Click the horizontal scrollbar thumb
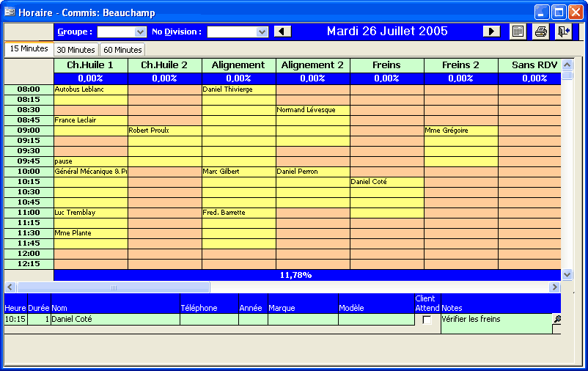 pyautogui.click(x=113, y=287)
